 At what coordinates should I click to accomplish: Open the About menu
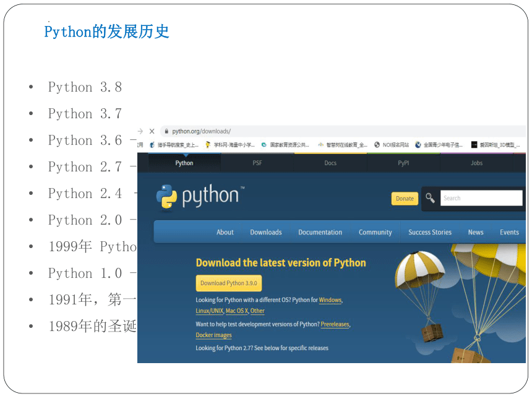point(225,232)
